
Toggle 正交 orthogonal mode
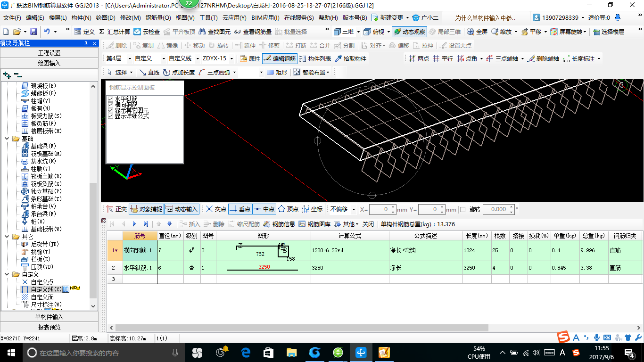click(x=116, y=209)
